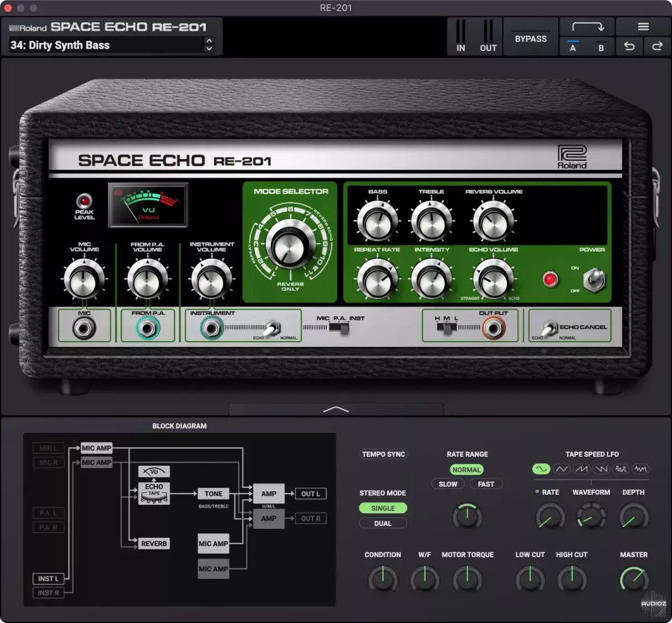Click the MIC L input block in the diagram
The height and width of the screenshot is (623, 672).
pyautogui.click(x=49, y=448)
